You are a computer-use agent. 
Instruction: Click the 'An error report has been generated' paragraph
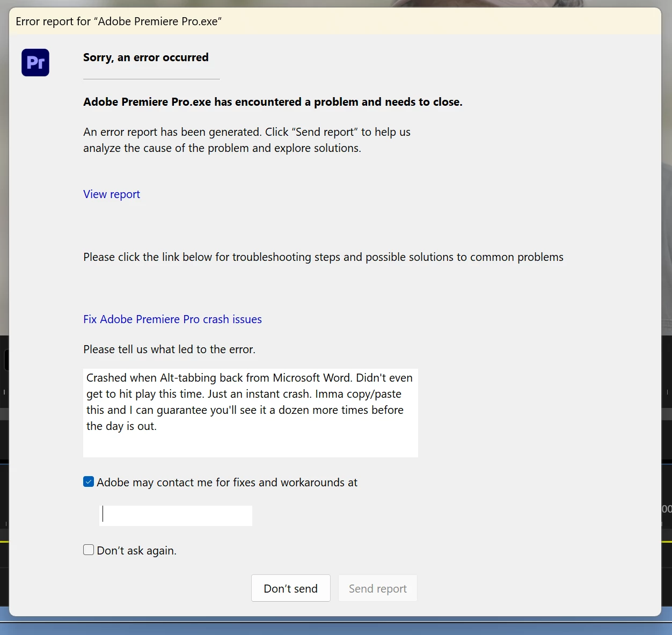tap(247, 140)
